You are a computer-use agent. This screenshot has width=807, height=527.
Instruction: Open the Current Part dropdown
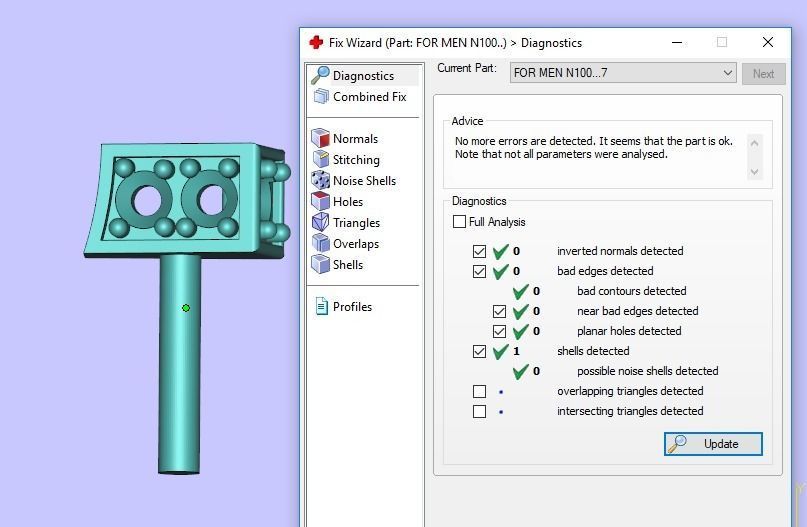623,73
